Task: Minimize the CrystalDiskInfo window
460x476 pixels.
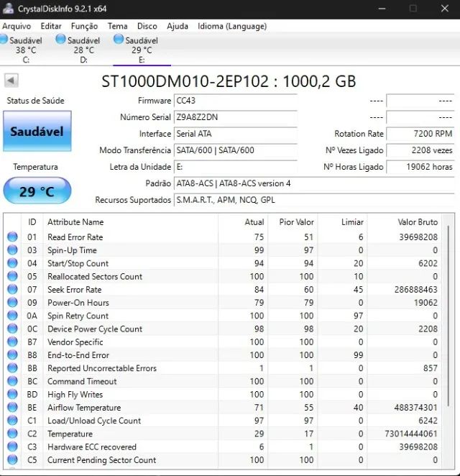Action: coord(382,8)
